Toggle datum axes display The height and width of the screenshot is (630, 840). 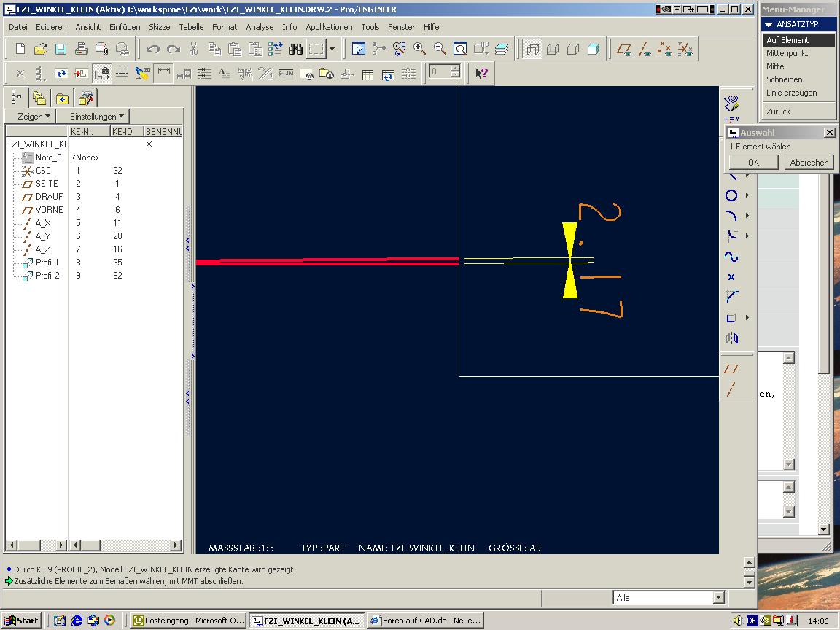coord(644,50)
